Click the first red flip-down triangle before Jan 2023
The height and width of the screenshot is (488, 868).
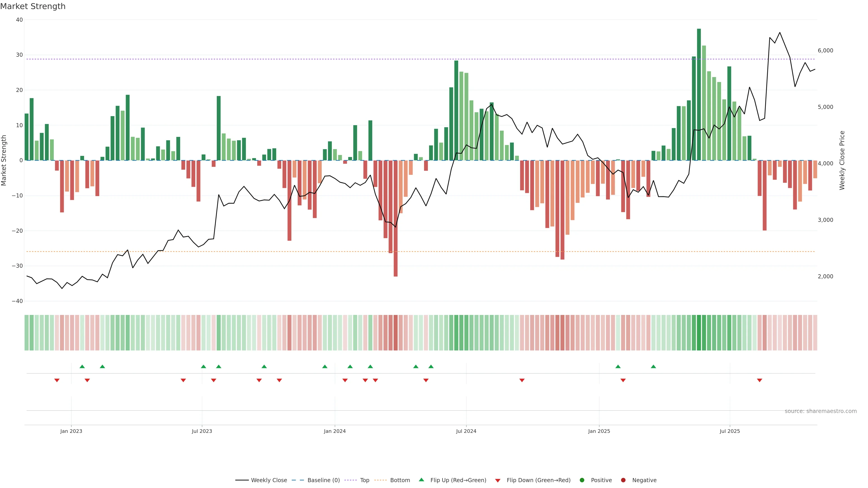57,380
